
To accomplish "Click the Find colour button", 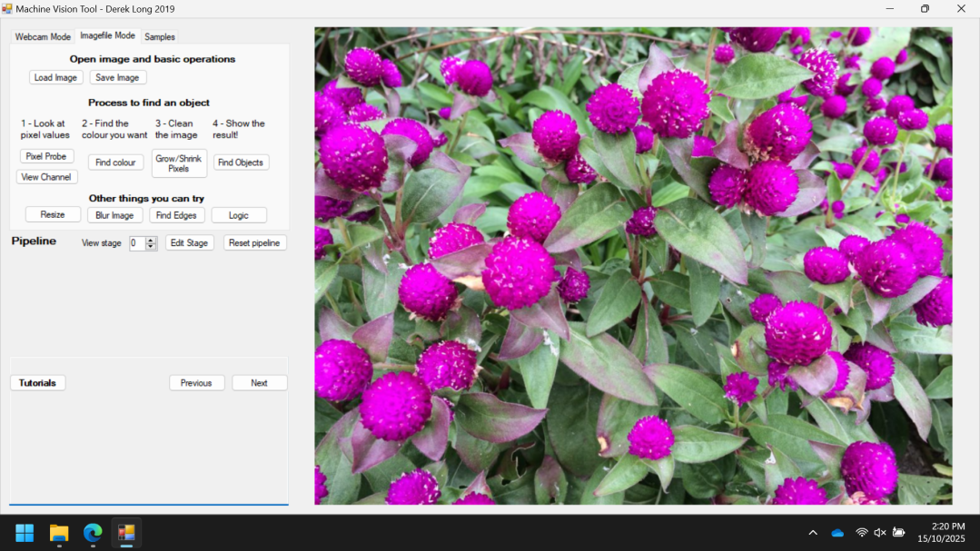I will (x=115, y=162).
